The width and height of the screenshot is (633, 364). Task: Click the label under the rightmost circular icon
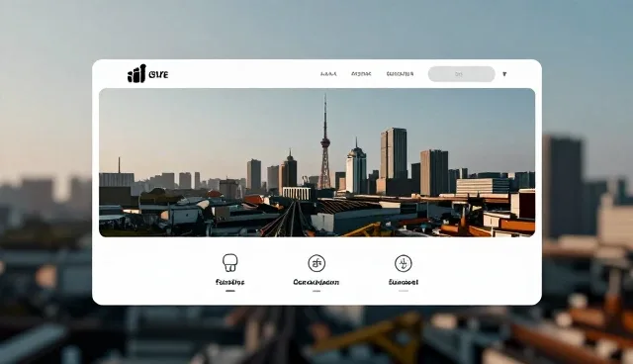tap(404, 282)
